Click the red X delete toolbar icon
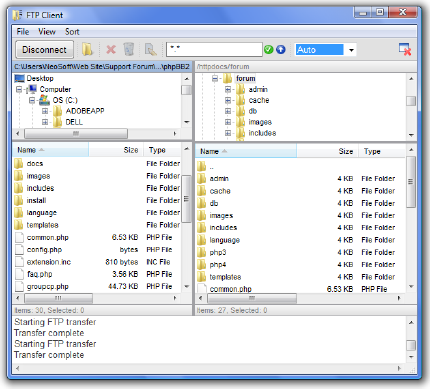The width and height of the screenshot is (430, 389). pyautogui.click(x=111, y=50)
